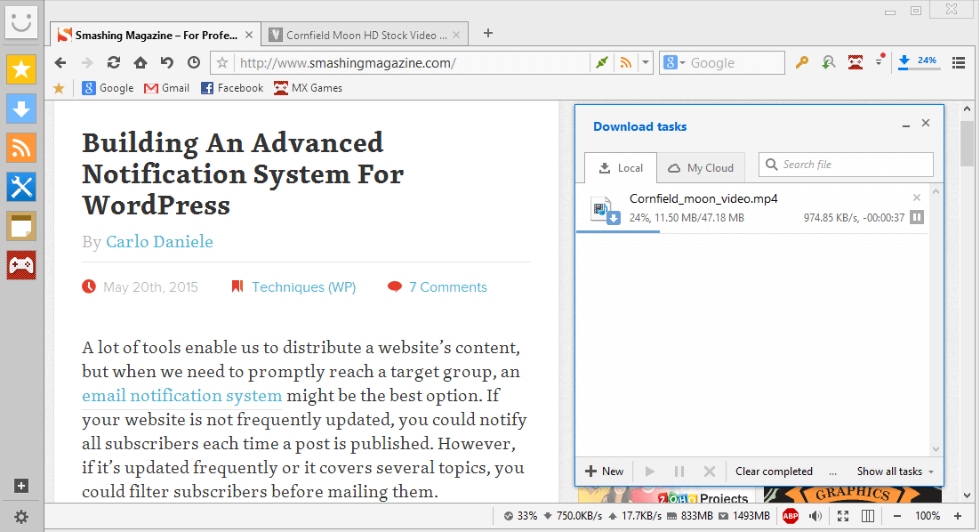Open the 7 Comments link

pyautogui.click(x=447, y=286)
